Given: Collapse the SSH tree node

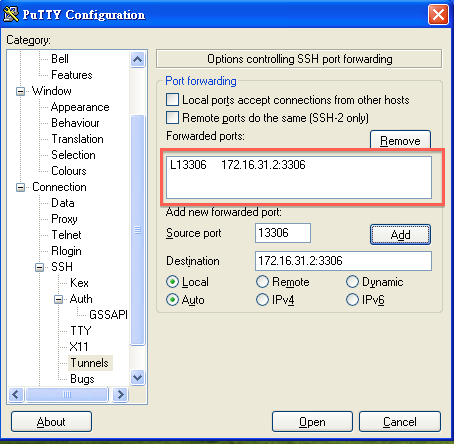Looking at the screenshot, I should tap(39, 267).
